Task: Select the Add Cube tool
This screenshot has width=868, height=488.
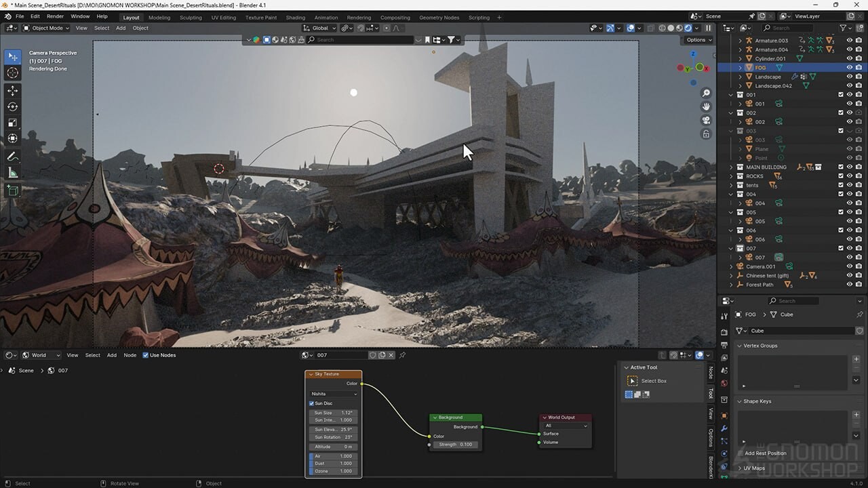Action: 12,190
